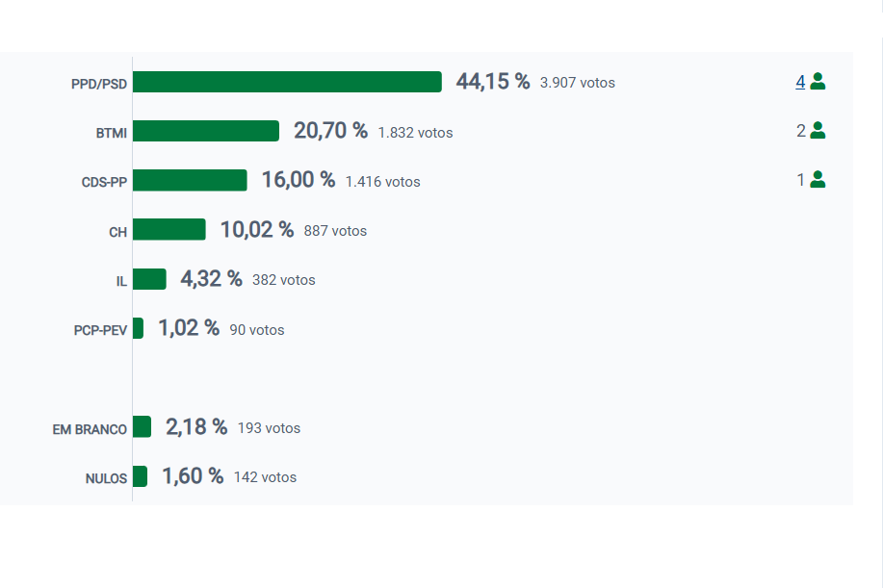Viewport: 883px width, 588px height.
Task: Open the PPD/PSD elected count link 4
Action: tap(800, 82)
